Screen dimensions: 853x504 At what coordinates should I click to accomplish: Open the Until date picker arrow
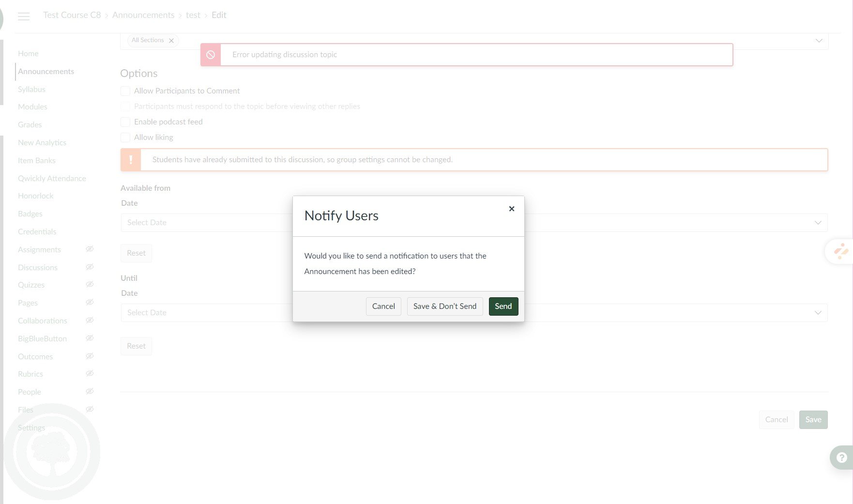(818, 313)
